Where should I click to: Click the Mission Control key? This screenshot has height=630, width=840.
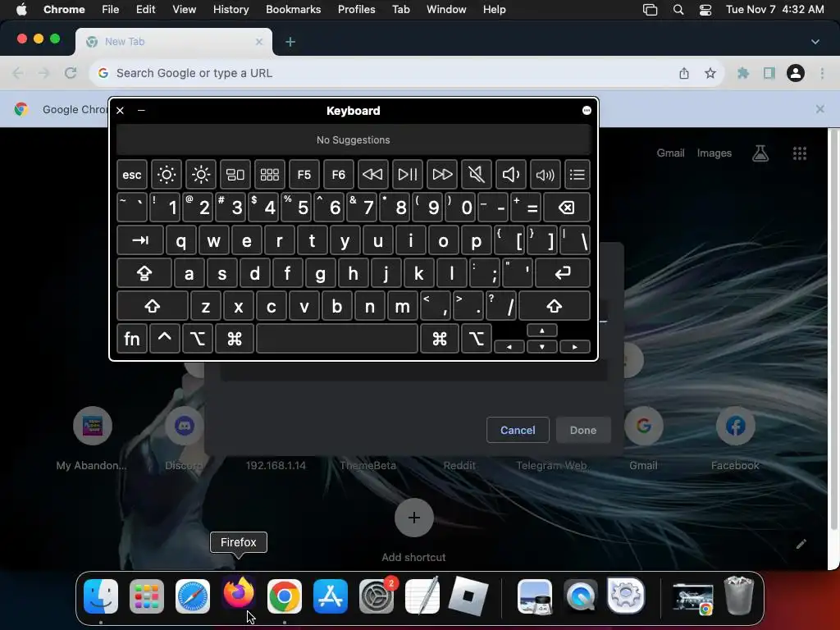(x=235, y=174)
